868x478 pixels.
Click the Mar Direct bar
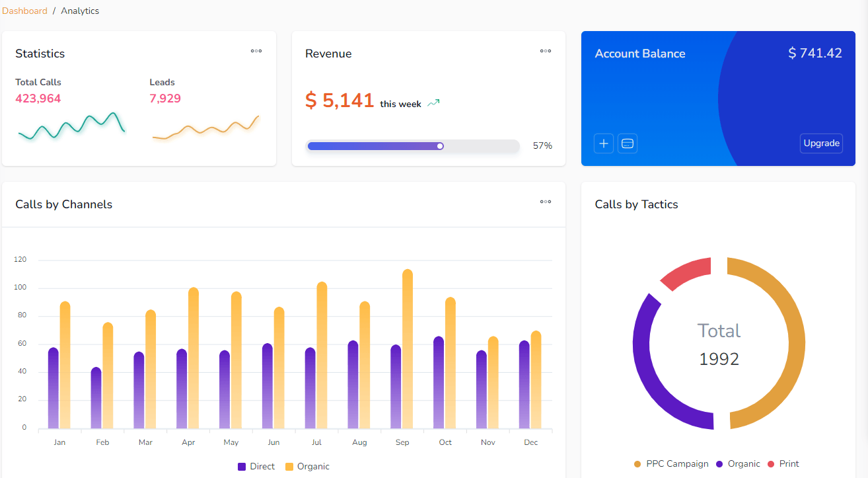click(x=139, y=390)
